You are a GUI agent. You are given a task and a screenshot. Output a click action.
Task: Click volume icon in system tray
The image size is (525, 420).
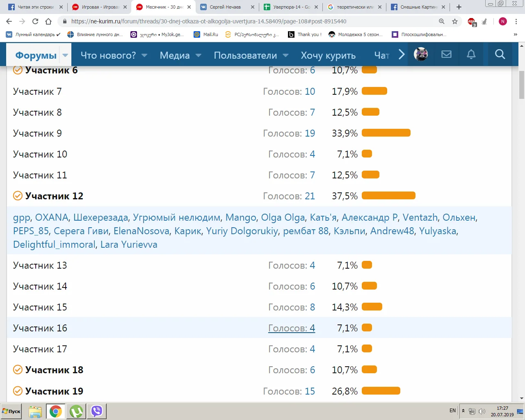click(482, 411)
